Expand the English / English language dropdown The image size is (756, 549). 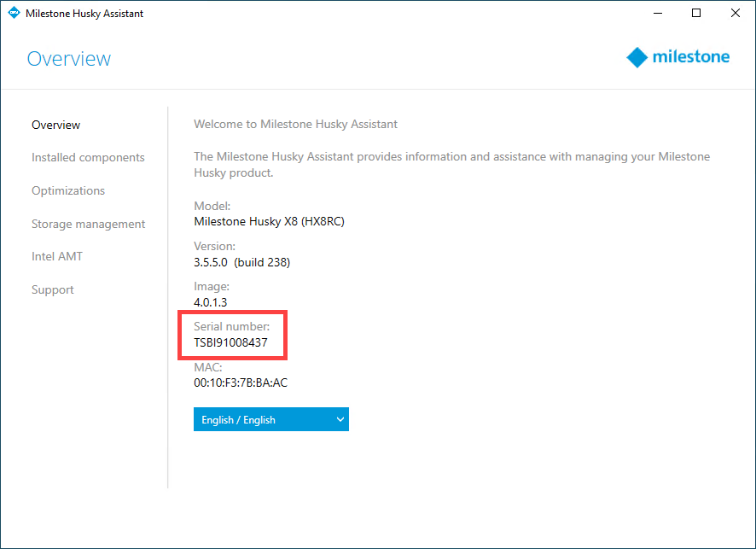pyautogui.click(x=271, y=420)
